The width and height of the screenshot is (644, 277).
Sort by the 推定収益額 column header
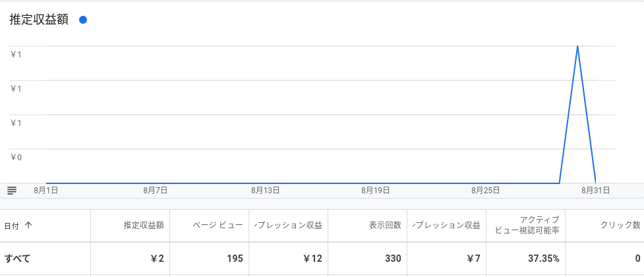coord(144,225)
